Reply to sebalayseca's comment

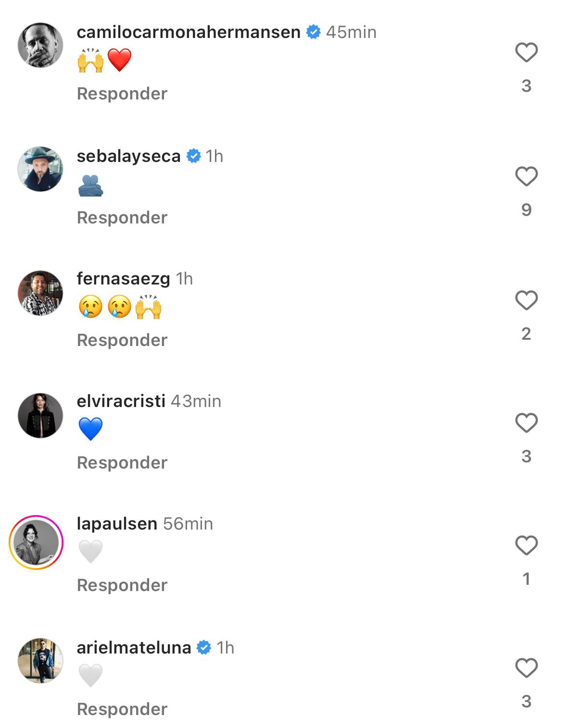click(x=122, y=218)
